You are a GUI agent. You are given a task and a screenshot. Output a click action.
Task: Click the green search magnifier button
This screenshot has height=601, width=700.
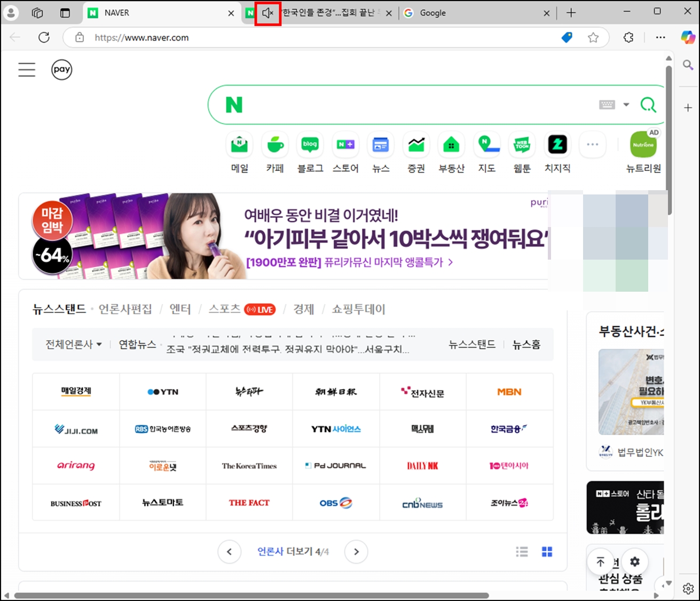point(648,105)
